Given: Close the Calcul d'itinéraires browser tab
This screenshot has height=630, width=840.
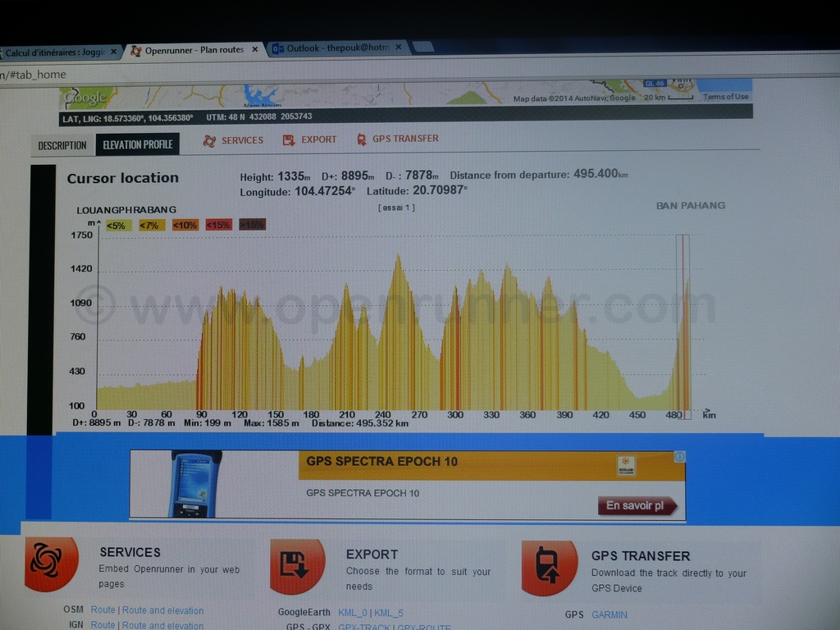Looking at the screenshot, I should pos(113,52).
